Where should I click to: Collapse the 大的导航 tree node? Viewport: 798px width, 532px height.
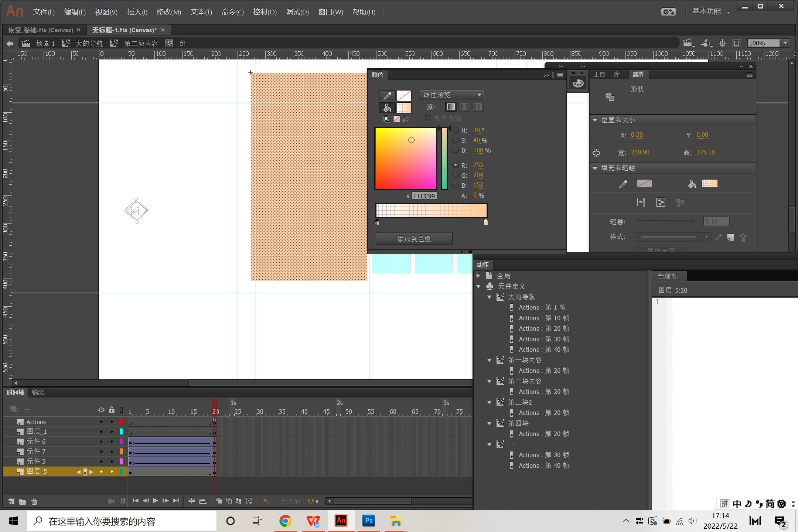click(x=489, y=297)
